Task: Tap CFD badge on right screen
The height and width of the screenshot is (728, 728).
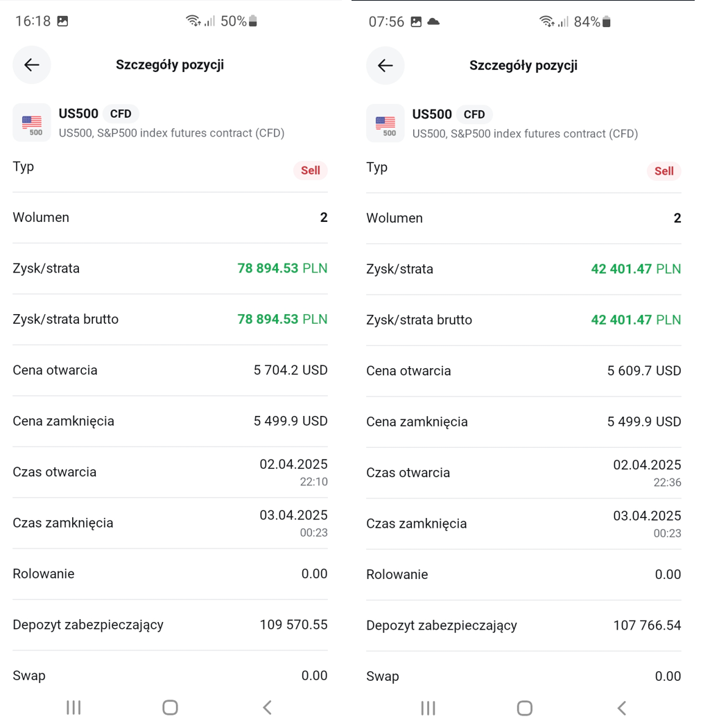Action: coord(474,114)
